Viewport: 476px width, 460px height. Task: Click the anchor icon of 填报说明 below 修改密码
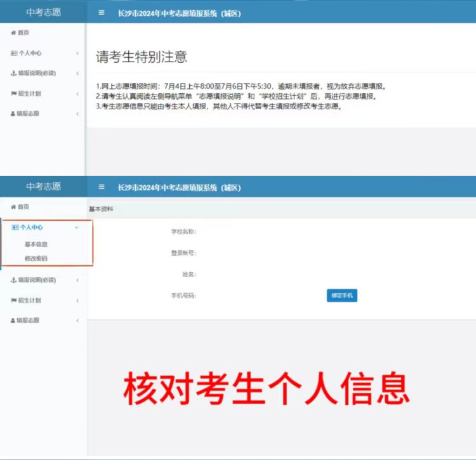(x=13, y=280)
